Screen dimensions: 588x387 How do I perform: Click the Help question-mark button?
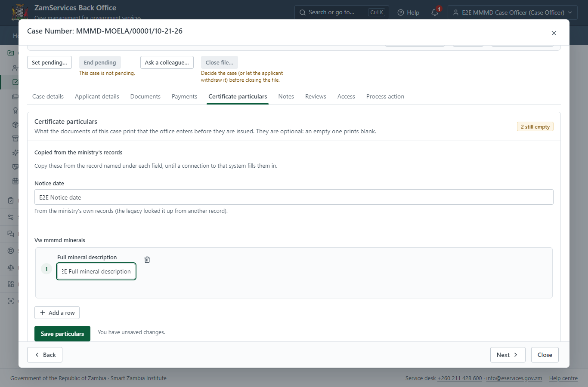408,12
